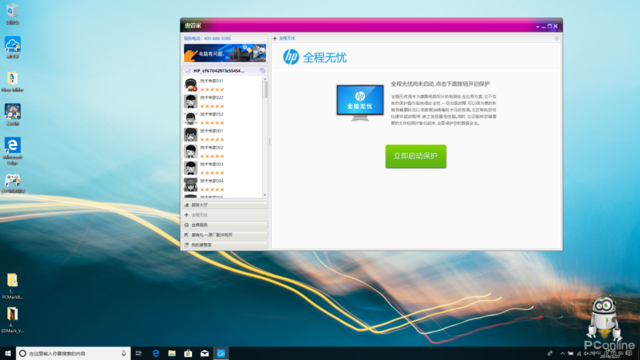Open the Microsoft Edge desktop icon
This screenshot has width=640, height=360.
pyautogui.click(x=13, y=151)
